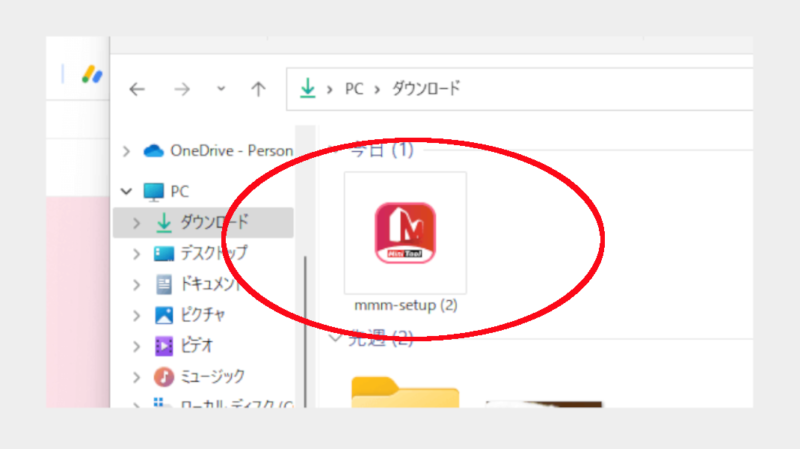Open breadcrumb chevron before PC
Screen dimensions: 800x449
click(x=330, y=90)
